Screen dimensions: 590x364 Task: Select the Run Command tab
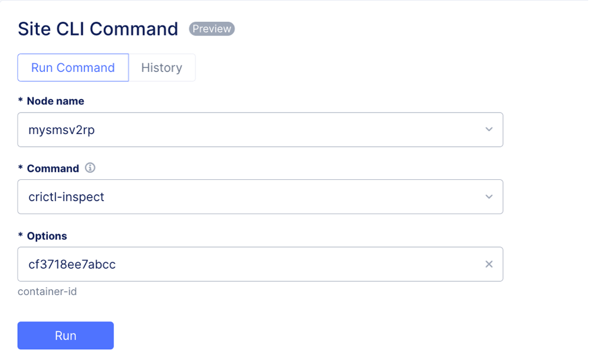tap(73, 67)
